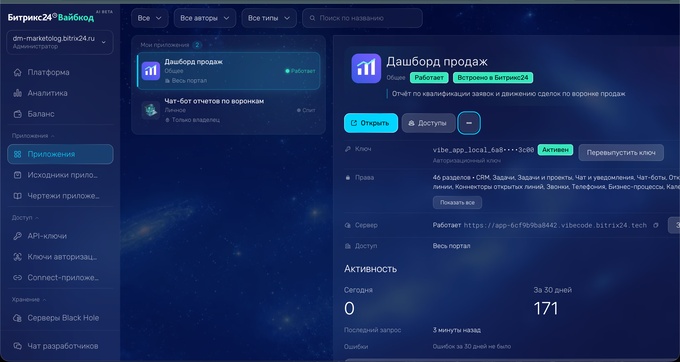Screen dimensions: 680x362
Task: Click the Встроено в Битрикс24 badge
Action: coord(493,78)
